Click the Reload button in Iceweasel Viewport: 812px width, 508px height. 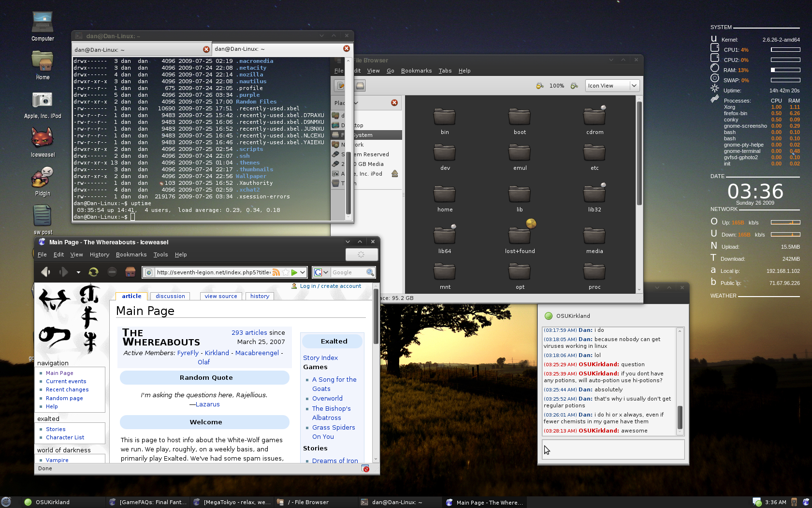click(93, 272)
